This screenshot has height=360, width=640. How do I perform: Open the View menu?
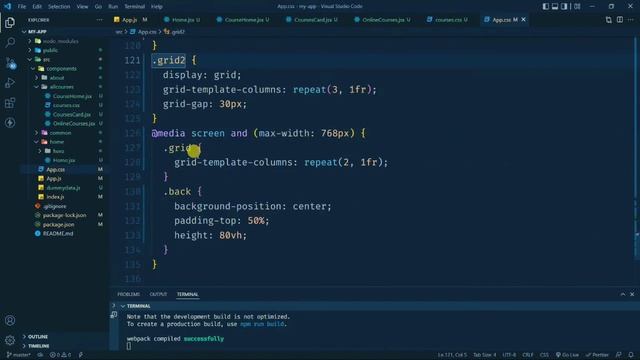(82, 7)
